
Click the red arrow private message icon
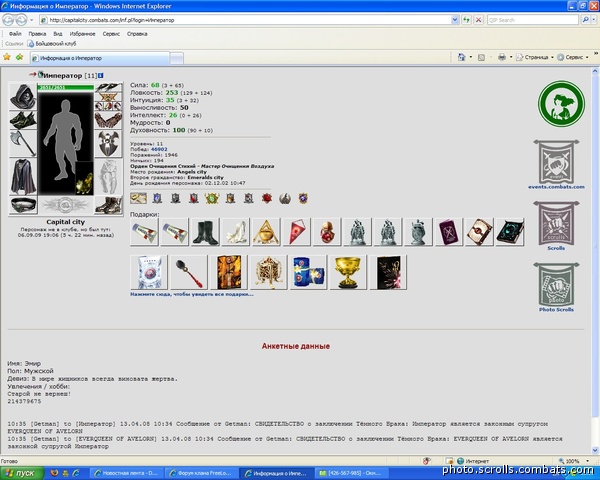tap(33, 74)
